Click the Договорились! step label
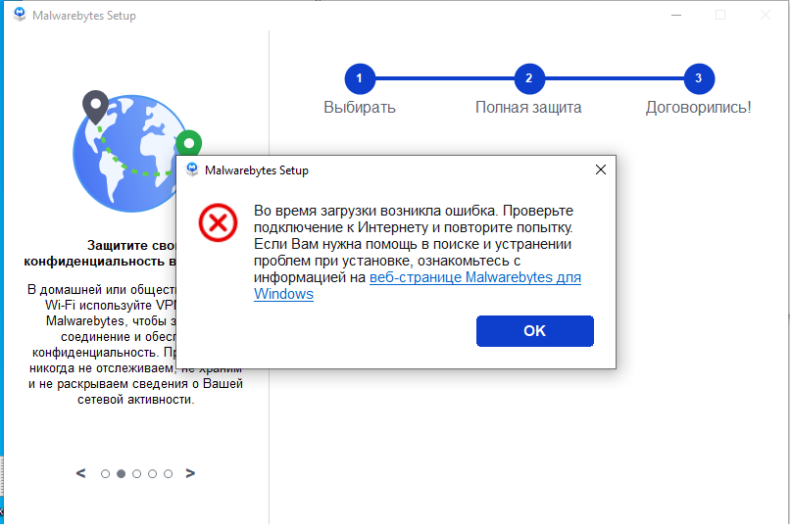Image resolution: width=792 pixels, height=532 pixels. point(699,108)
